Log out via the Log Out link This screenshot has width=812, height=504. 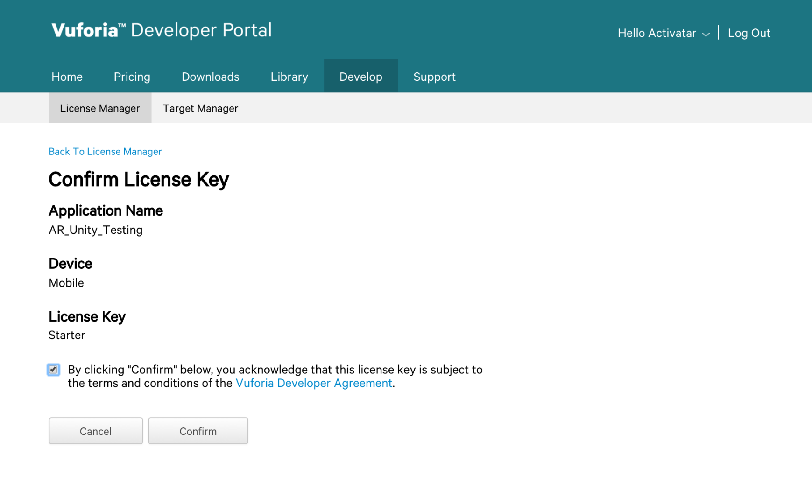pyautogui.click(x=749, y=33)
